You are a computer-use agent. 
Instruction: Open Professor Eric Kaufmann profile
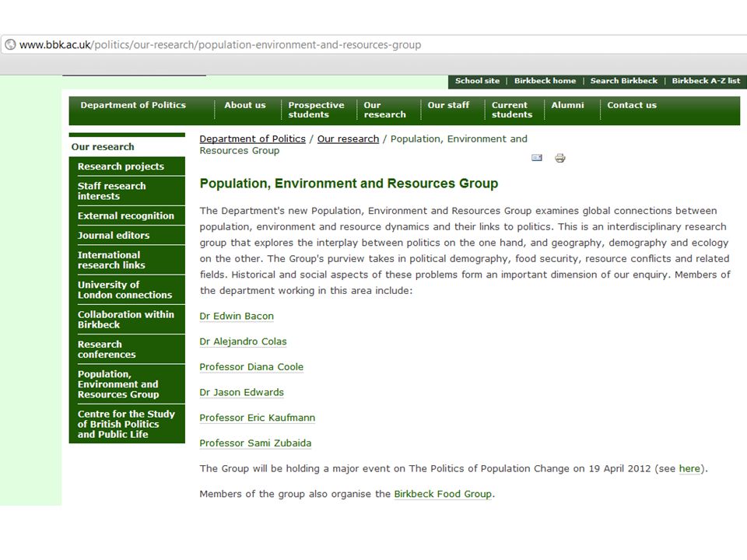(258, 418)
